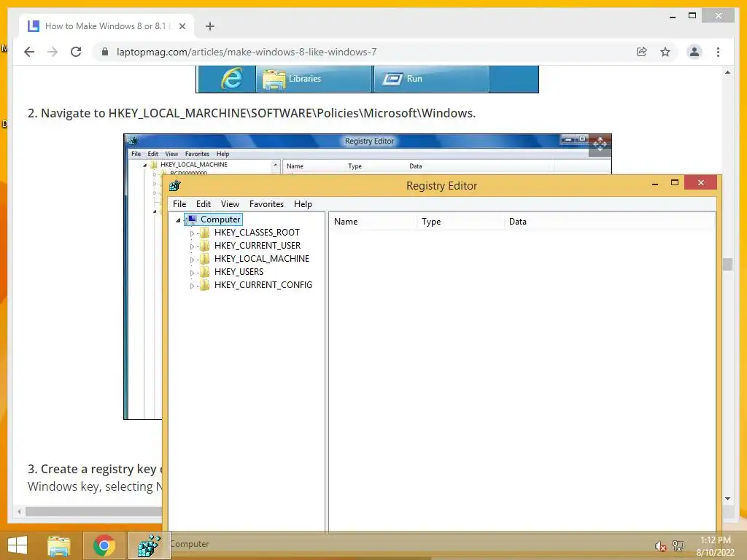Select the How to Make Windows 8 tab
Image resolution: width=747 pixels, height=560 pixels.
pos(107,26)
